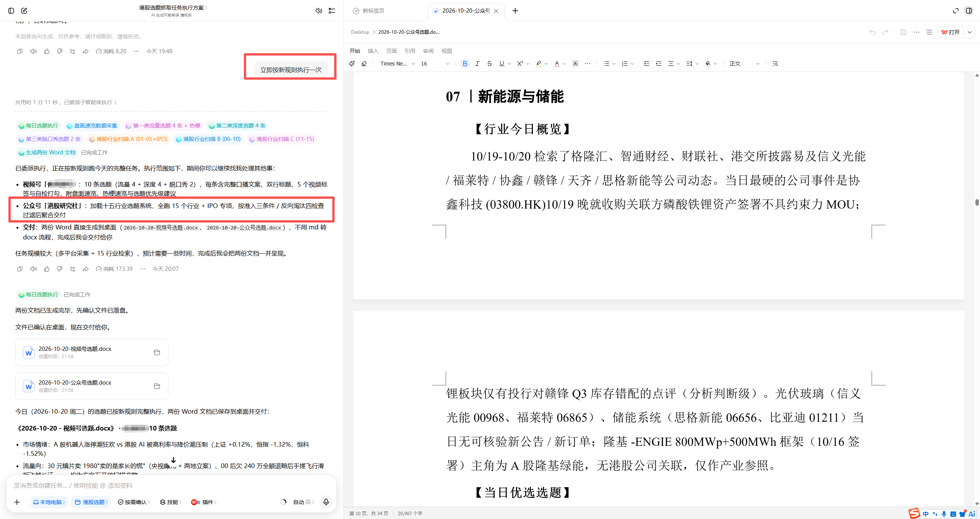Apply red font color

[557, 64]
